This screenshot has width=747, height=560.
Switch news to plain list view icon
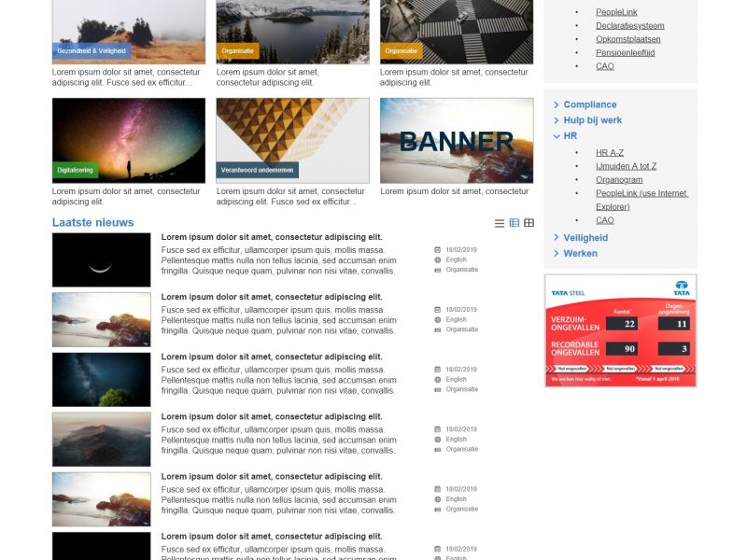click(500, 223)
